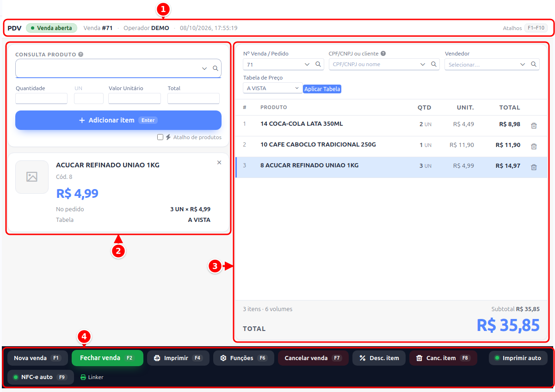The height and width of the screenshot is (392, 555).
Task: Click the Venda aberta status badge
Action: 51,28
